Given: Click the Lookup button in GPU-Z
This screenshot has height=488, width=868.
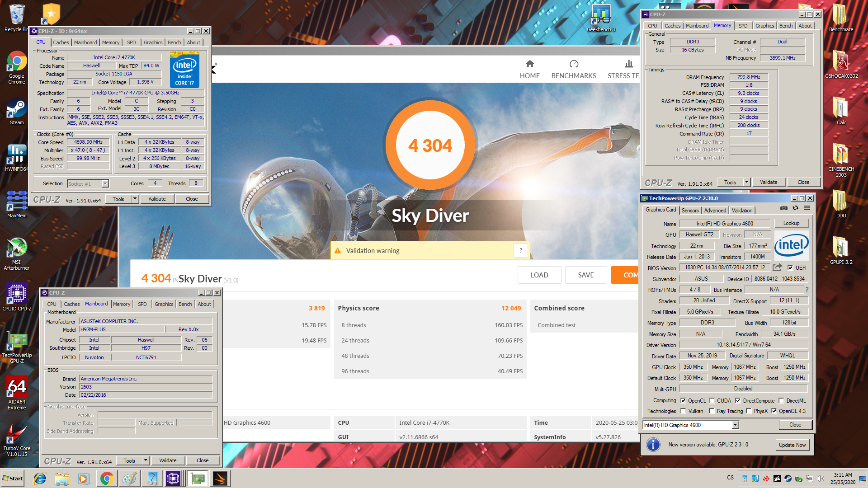Looking at the screenshot, I should [791, 223].
